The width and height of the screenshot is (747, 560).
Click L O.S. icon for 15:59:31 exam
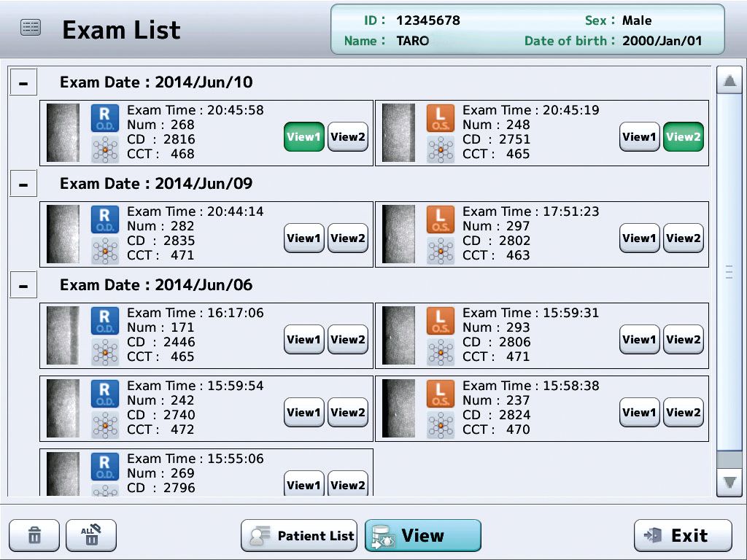point(440,321)
